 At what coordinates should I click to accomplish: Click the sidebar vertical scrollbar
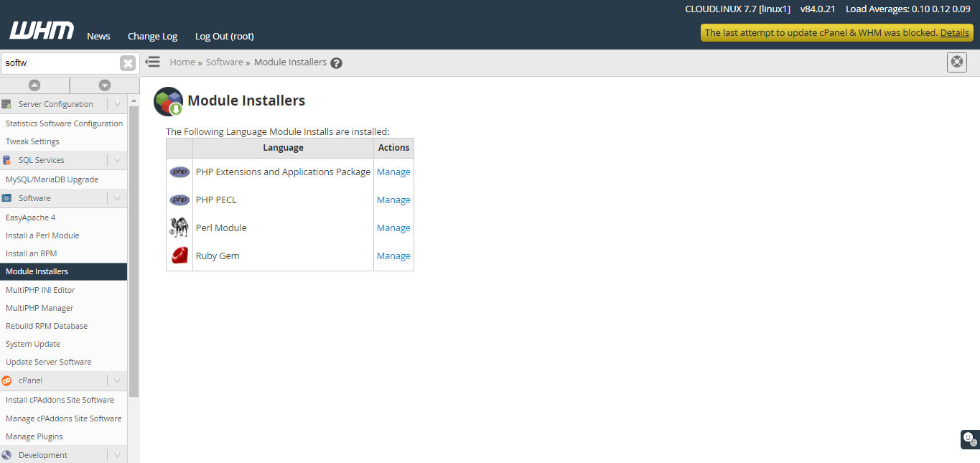coord(134,251)
